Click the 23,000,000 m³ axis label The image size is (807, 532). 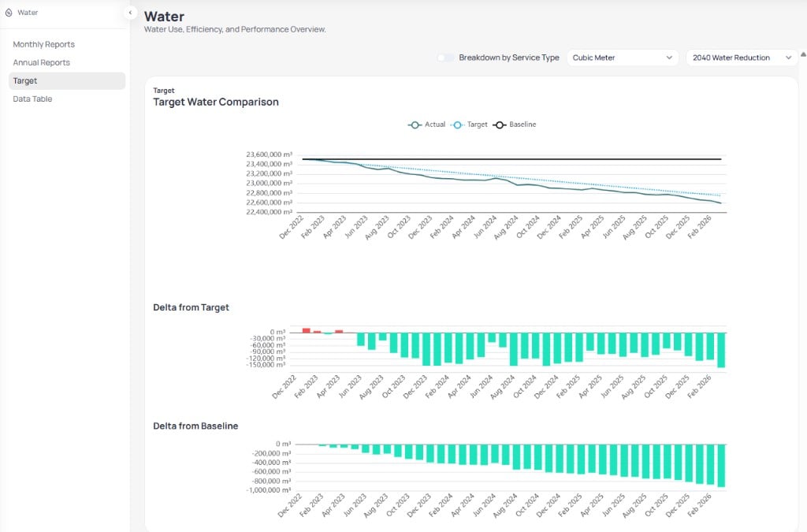pyautogui.click(x=270, y=183)
